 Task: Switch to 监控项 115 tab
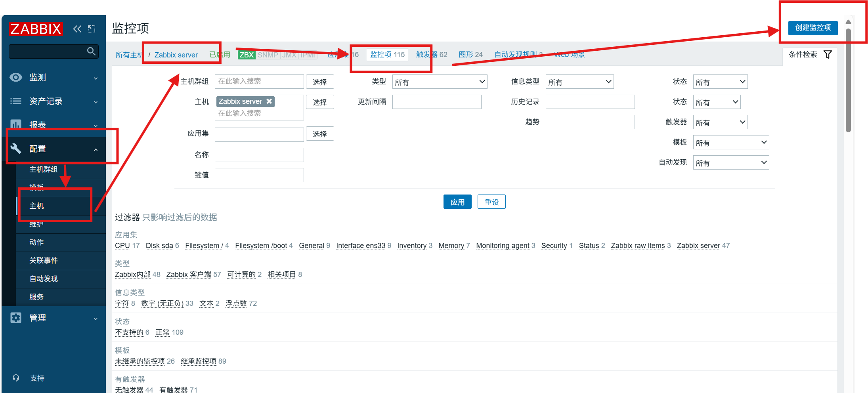coord(387,55)
